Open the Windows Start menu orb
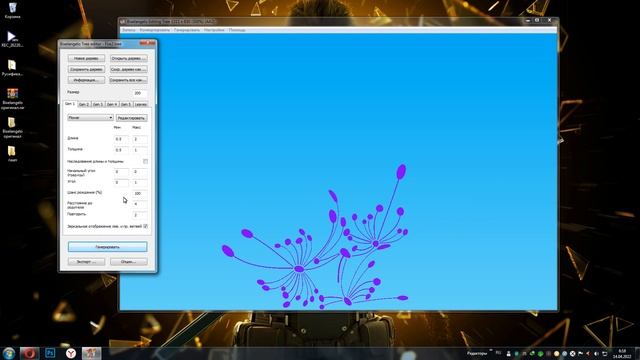Viewport: 640px width, 360px height. (x=9, y=353)
